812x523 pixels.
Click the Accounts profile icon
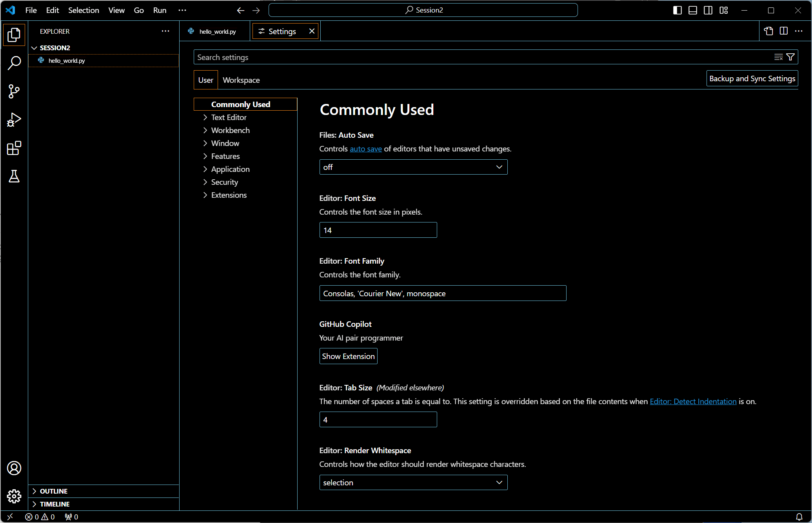point(14,468)
